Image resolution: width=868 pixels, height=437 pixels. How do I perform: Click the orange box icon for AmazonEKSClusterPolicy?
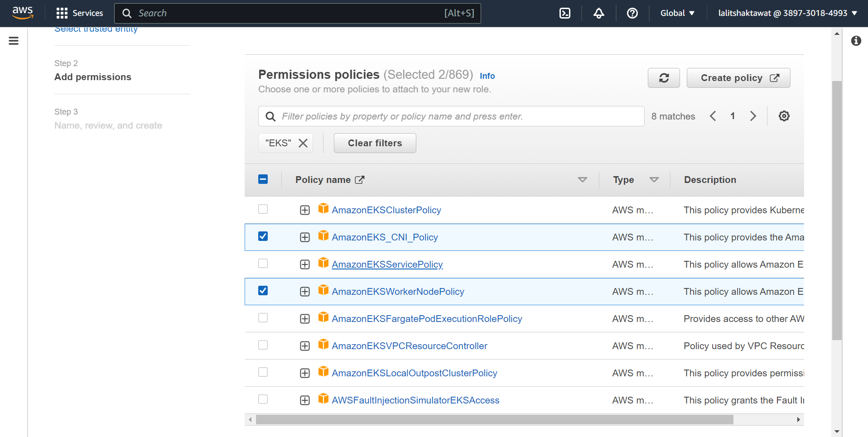coord(323,208)
